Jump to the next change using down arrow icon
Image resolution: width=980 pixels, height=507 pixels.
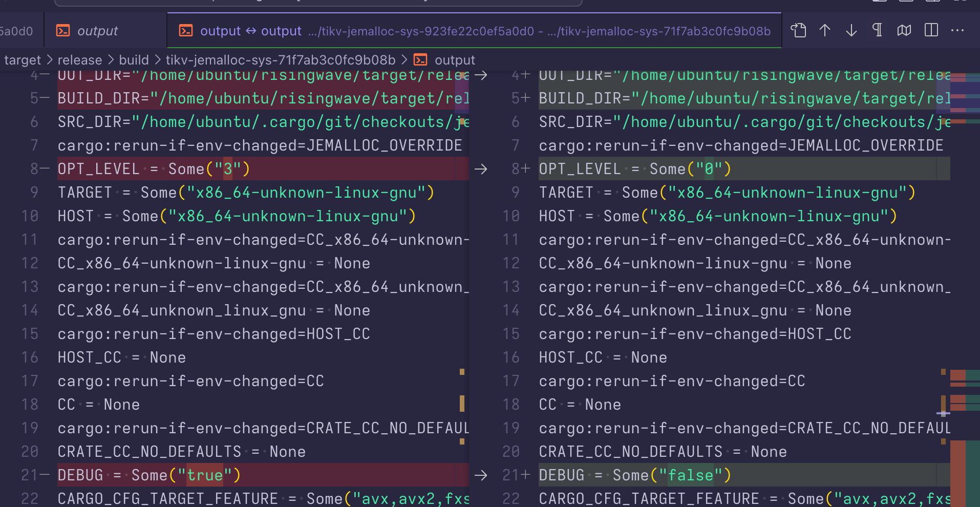click(851, 31)
